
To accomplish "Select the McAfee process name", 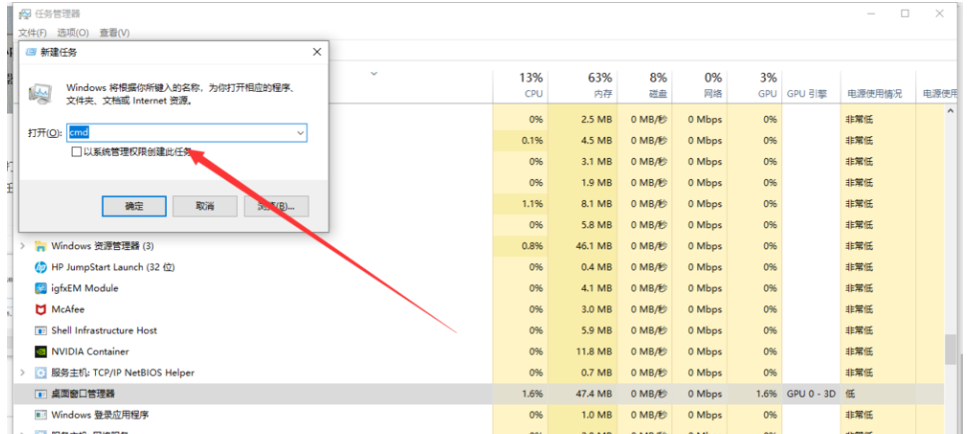I will point(68,310).
